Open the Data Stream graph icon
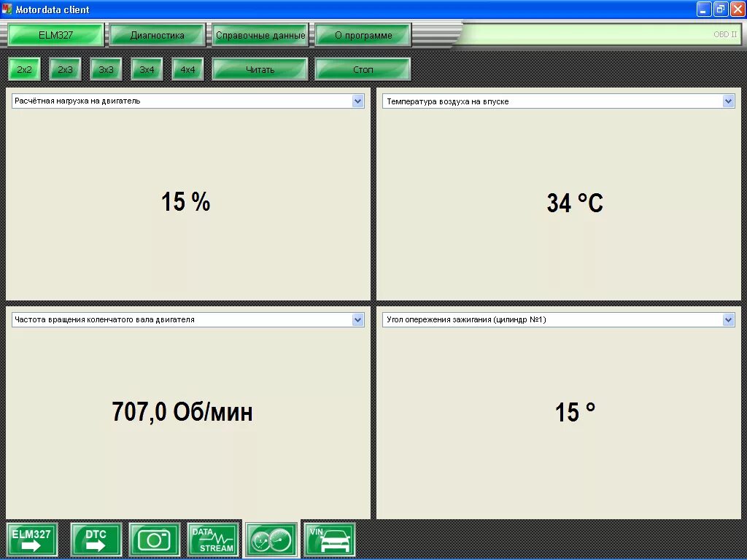Viewport: 747px width, 560px height. pos(213,540)
